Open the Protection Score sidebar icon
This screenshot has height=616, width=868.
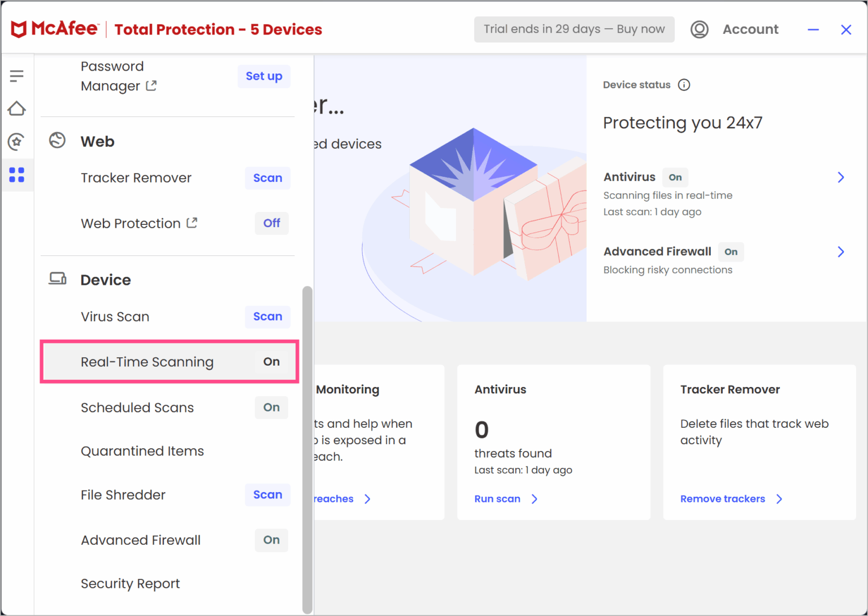(17, 142)
